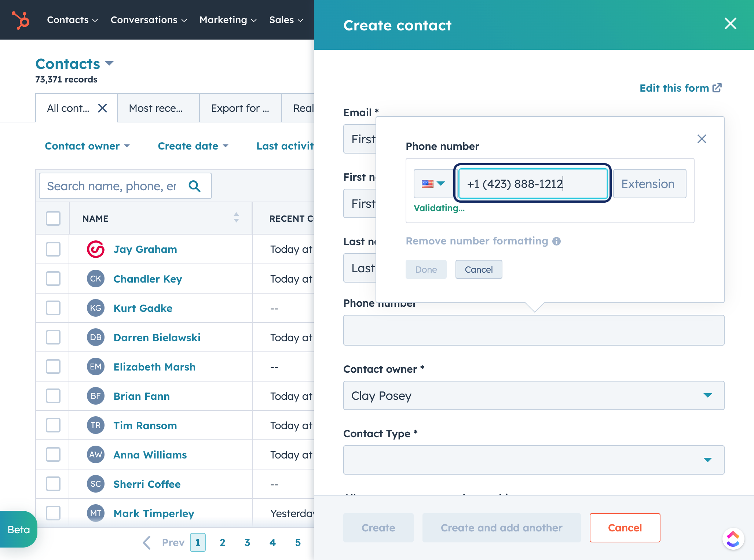The height and width of the screenshot is (560, 754).
Task: Switch to the Export for tab
Action: coord(241,108)
